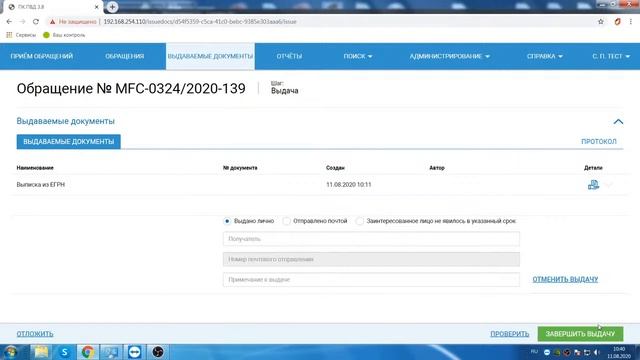Click the volume speaker tray icon

[x=597, y=352]
